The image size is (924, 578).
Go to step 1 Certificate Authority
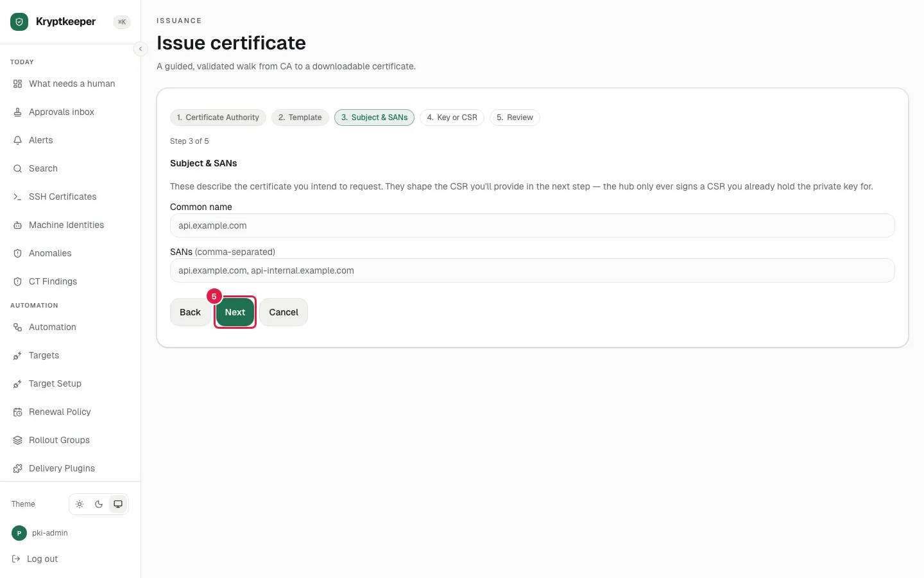(218, 118)
